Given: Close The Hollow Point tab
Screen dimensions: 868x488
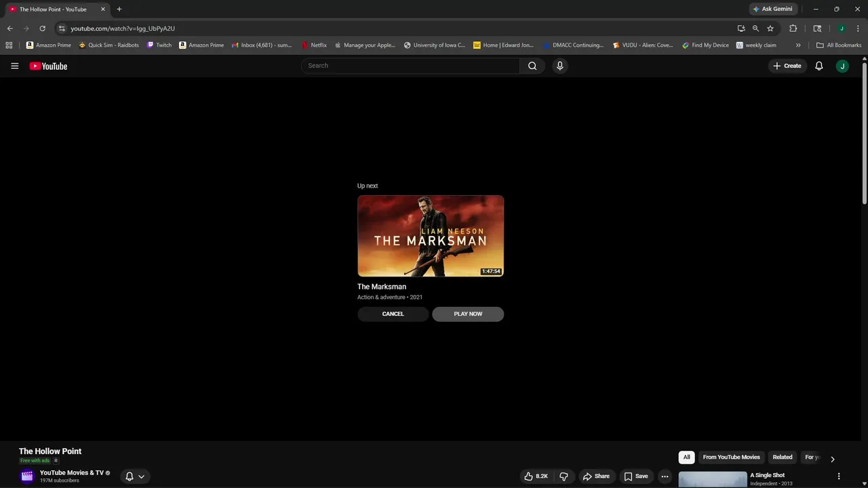Looking at the screenshot, I should coord(103,9).
